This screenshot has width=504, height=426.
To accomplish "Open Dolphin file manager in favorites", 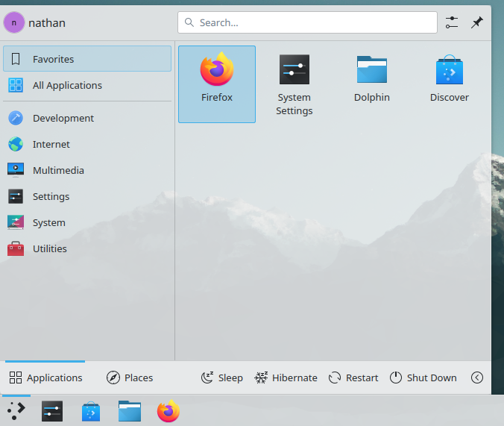I will 372,84.
